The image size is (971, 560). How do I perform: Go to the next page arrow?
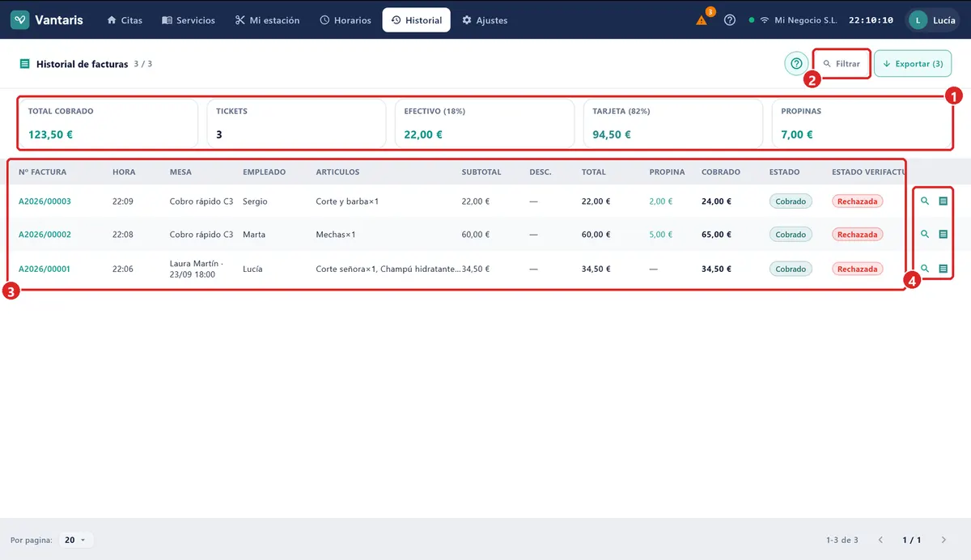pos(943,540)
